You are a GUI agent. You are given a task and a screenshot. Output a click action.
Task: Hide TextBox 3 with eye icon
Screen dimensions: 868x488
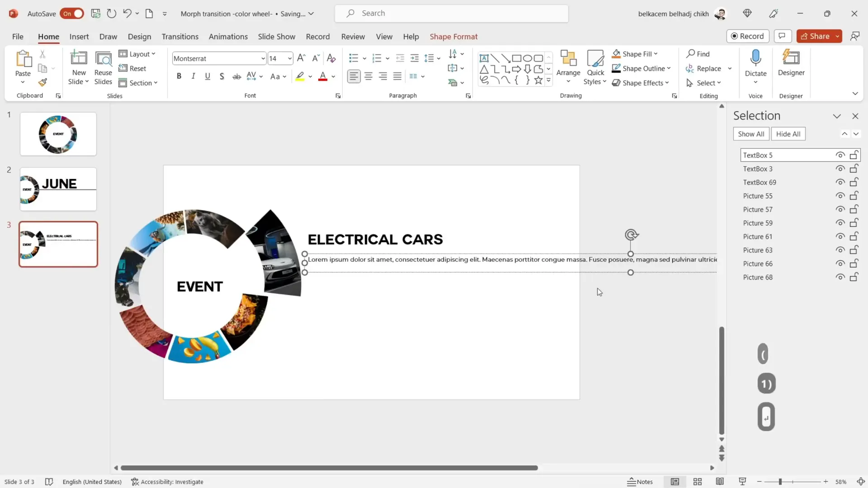click(x=840, y=169)
